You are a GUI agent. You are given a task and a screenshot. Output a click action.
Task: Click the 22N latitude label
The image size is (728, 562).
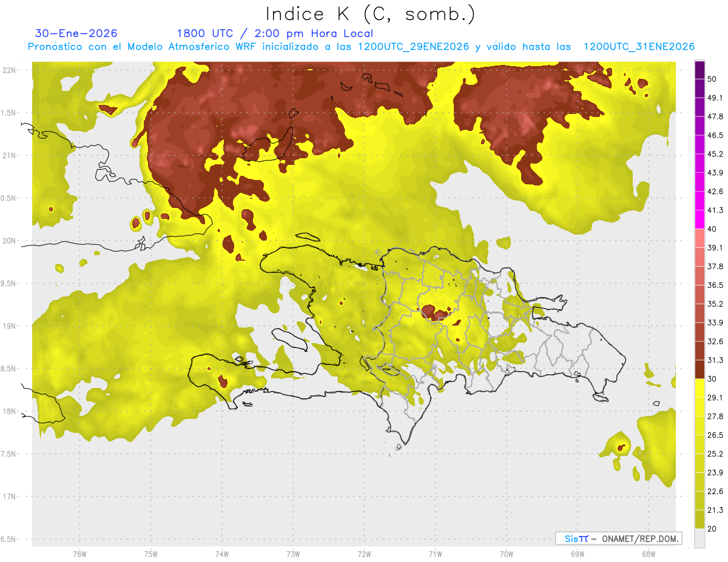pyautogui.click(x=10, y=70)
